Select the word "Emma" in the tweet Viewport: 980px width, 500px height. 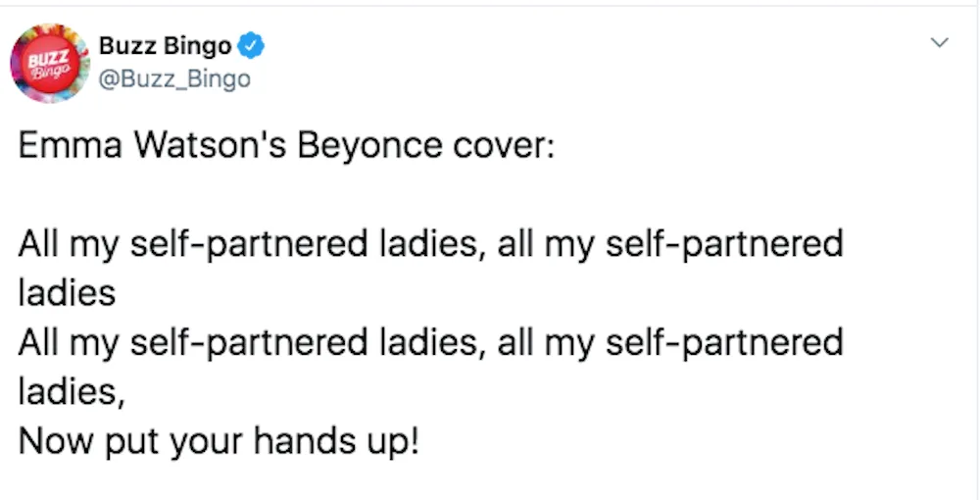[70, 146]
